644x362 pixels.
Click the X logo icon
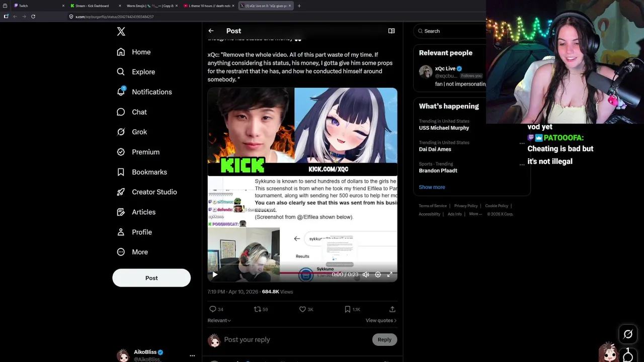click(121, 32)
